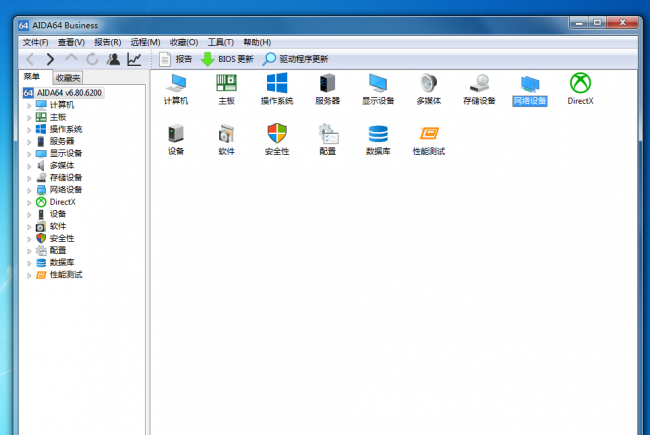Select the highlighted 网络设备 icon in main pane
The width and height of the screenshot is (650, 435).
pyautogui.click(x=530, y=89)
